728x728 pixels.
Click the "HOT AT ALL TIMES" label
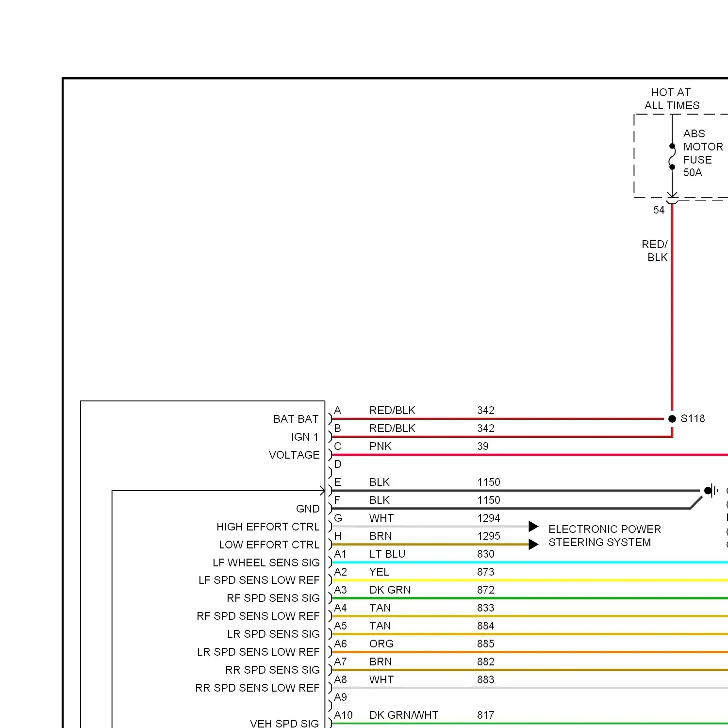click(672, 99)
